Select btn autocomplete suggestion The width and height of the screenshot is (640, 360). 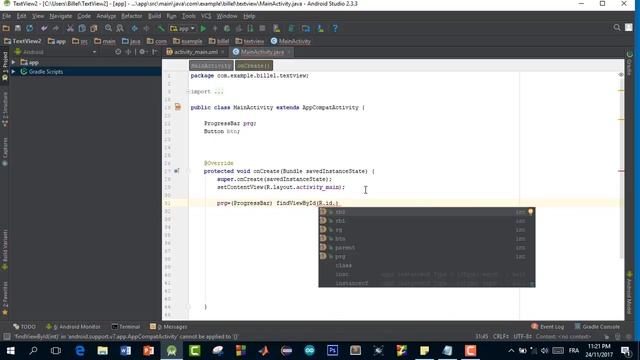point(427,239)
